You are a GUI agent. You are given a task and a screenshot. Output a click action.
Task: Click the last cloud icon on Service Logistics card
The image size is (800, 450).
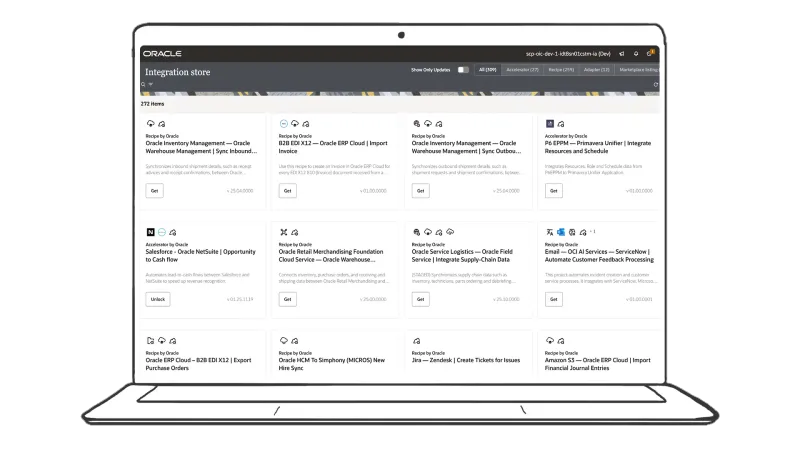click(x=450, y=232)
